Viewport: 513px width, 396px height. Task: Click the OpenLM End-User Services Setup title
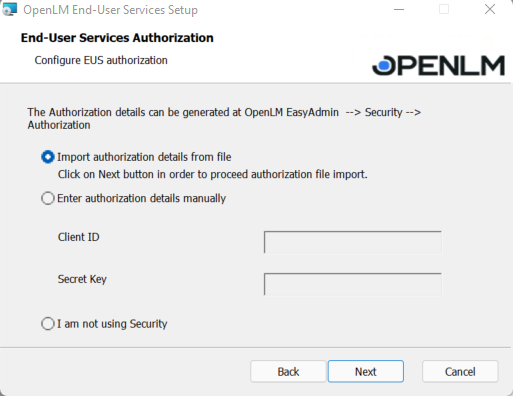coord(110,10)
